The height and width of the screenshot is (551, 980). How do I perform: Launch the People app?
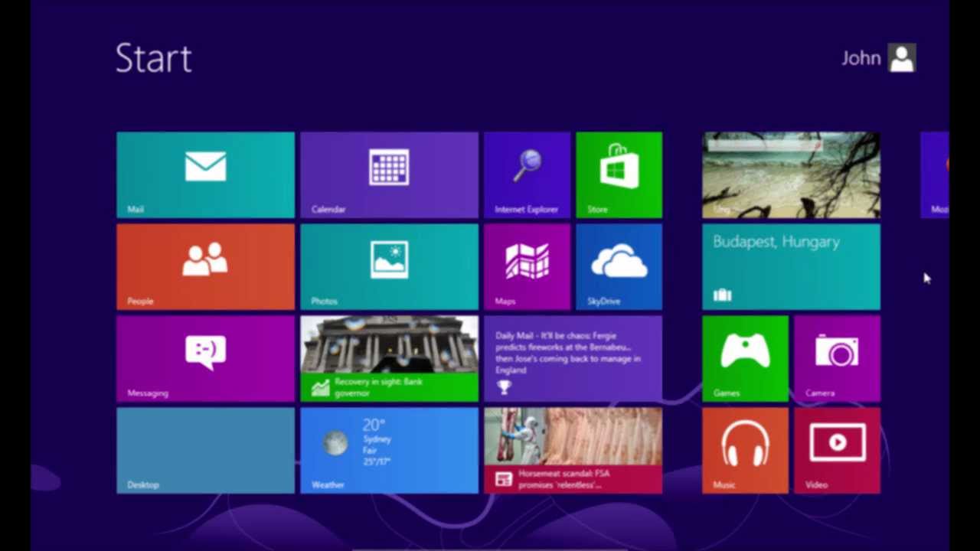[x=204, y=266]
